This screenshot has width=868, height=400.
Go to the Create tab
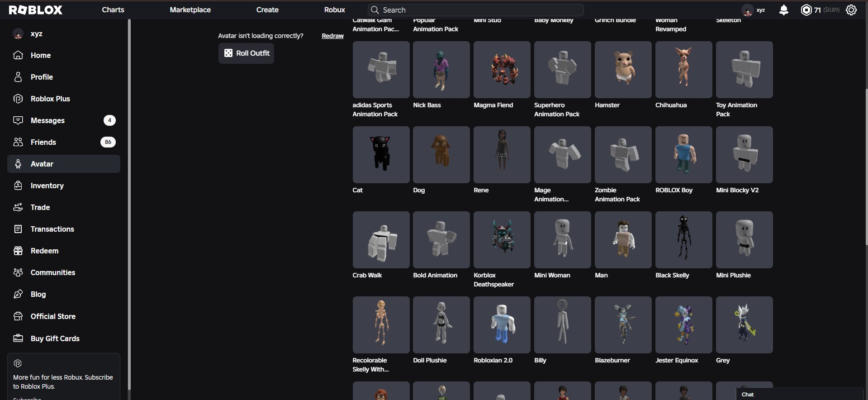[267, 10]
